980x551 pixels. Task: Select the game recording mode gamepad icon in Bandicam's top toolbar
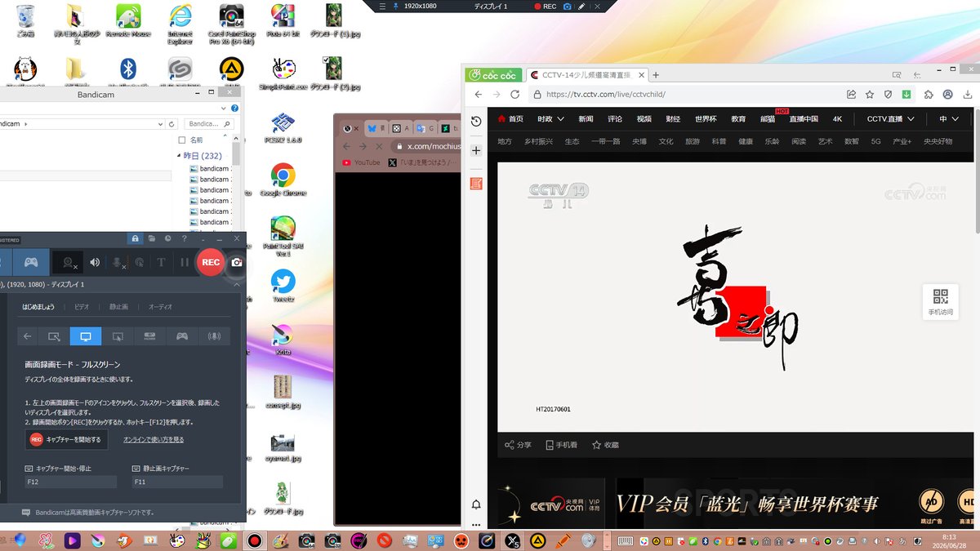click(31, 262)
